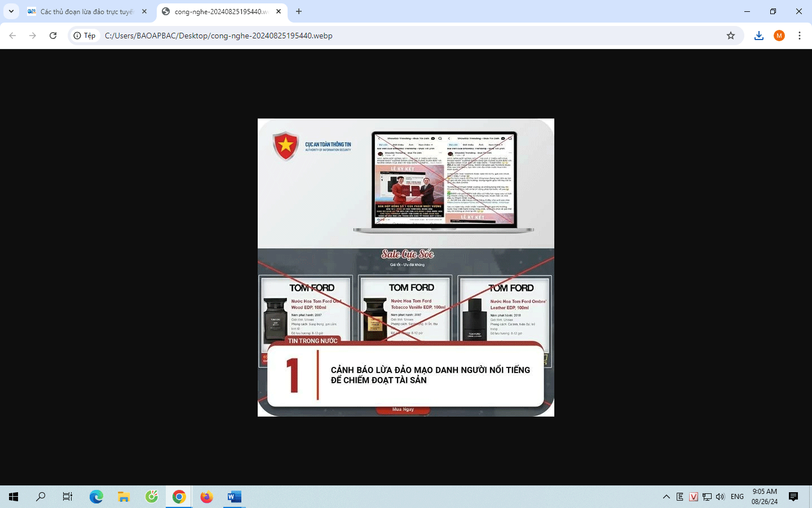Zoom into the displayed warning image
The height and width of the screenshot is (508, 812).
point(406,268)
